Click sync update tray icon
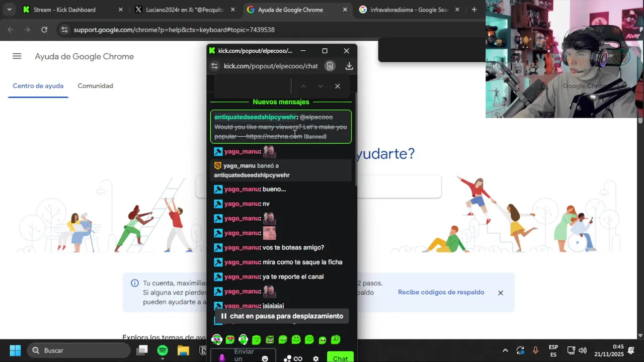Viewport: 644px width, 362px height. point(520,350)
